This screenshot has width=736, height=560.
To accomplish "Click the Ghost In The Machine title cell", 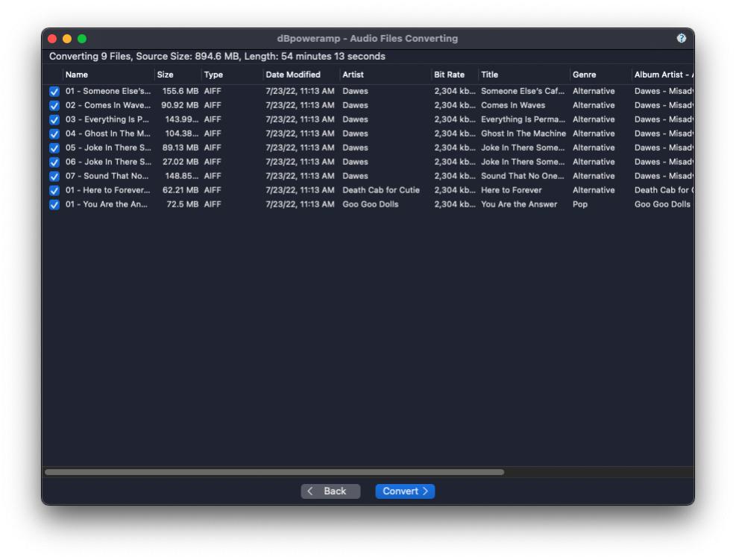I will point(523,133).
